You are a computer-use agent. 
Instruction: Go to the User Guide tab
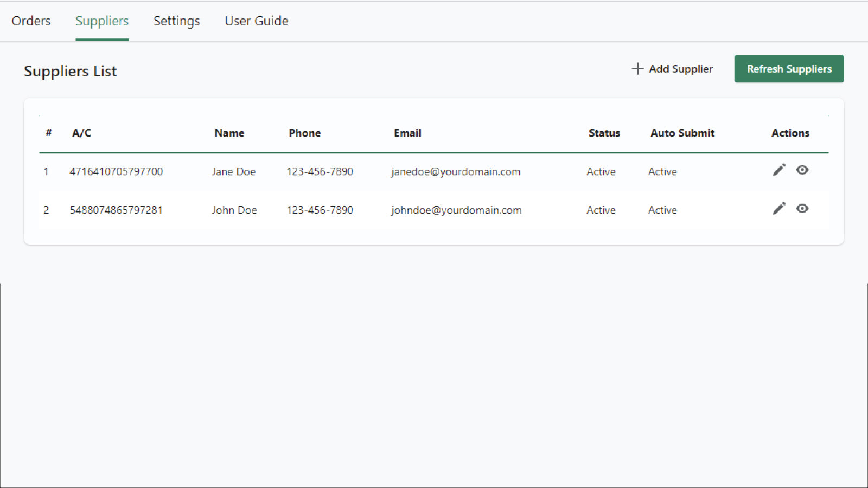(x=257, y=21)
